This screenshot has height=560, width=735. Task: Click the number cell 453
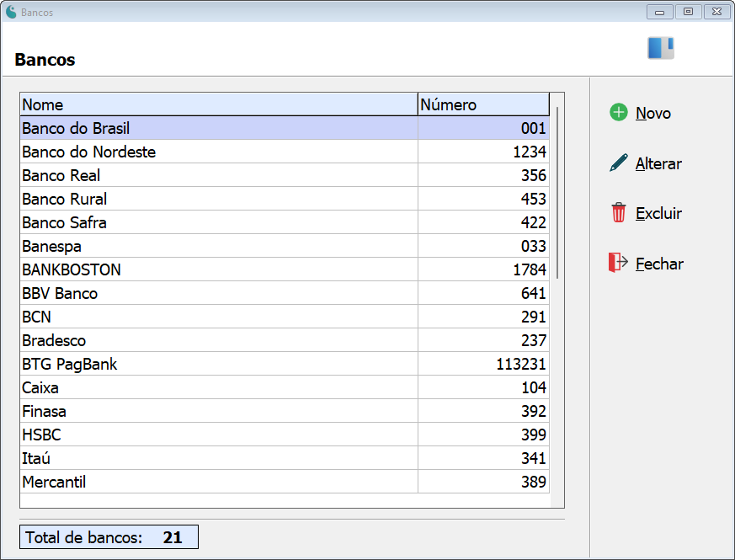click(x=483, y=199)
